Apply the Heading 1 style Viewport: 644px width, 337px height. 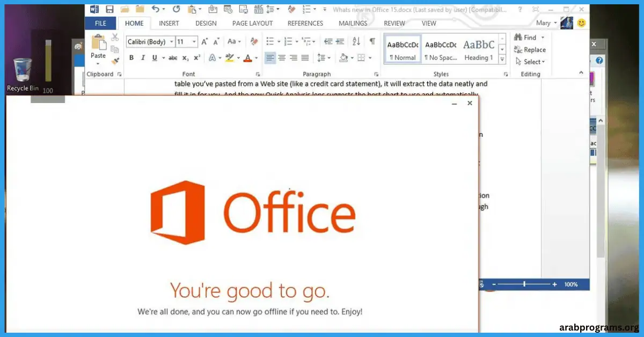[x=479, y=50]
